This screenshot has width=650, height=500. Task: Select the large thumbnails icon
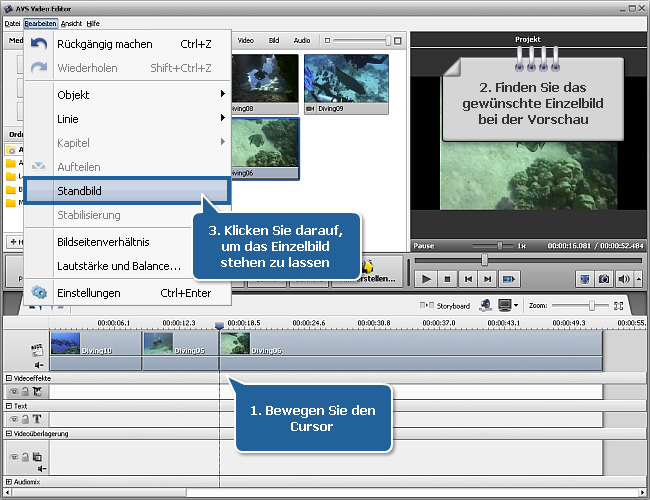tap(398, 40)
